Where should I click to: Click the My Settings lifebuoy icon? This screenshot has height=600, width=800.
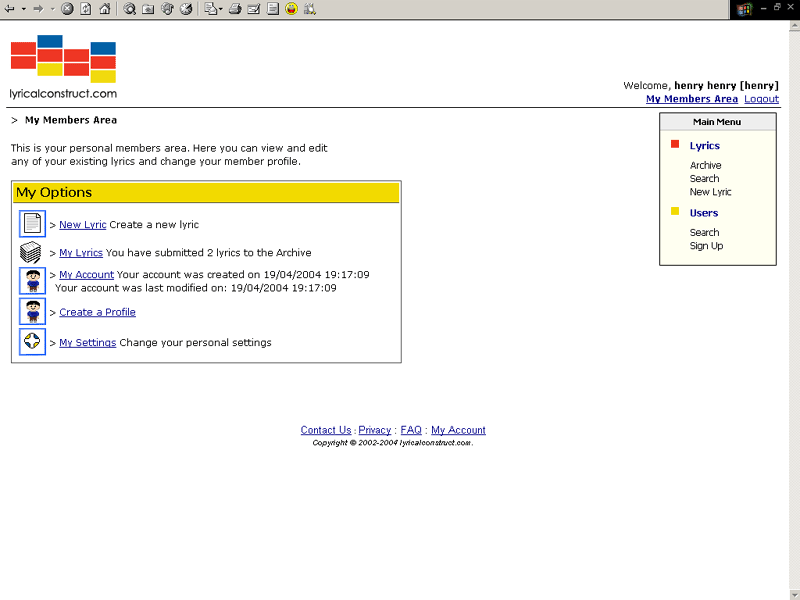point(33,341)
